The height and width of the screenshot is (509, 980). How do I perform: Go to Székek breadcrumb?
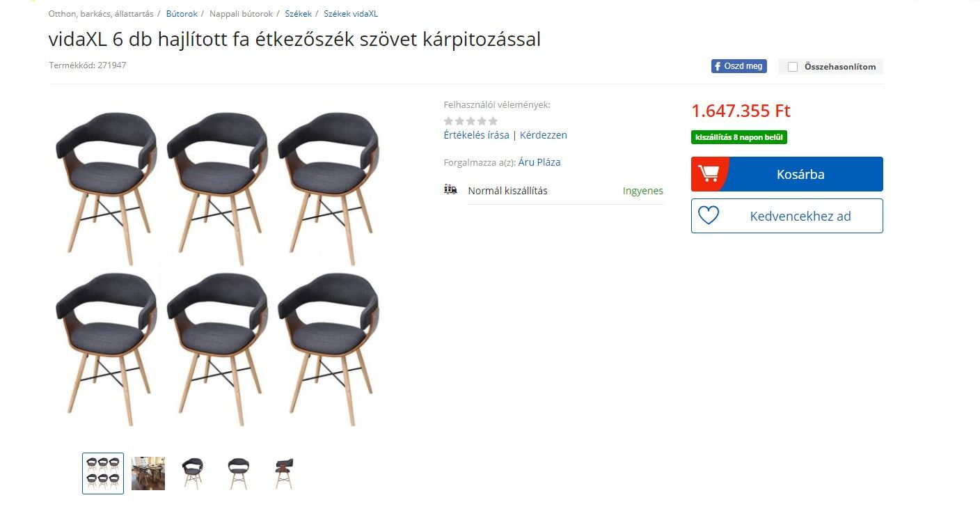pyautogui.click(x=299, y=14)
